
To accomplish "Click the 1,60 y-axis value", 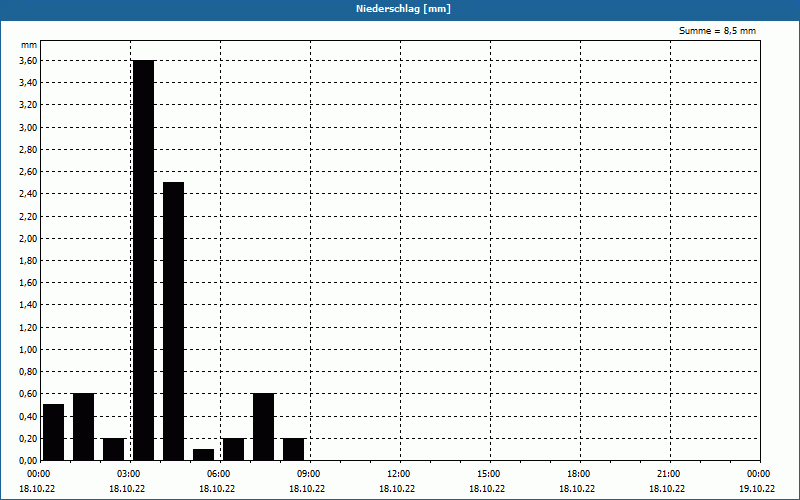I will 28,283.
